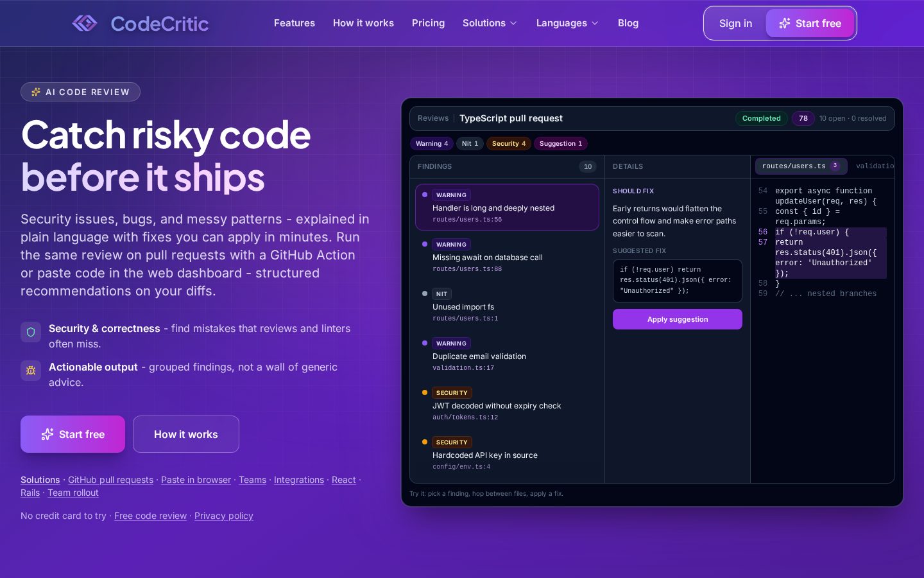Click the Reviews breadcrumb

[433, 118]
